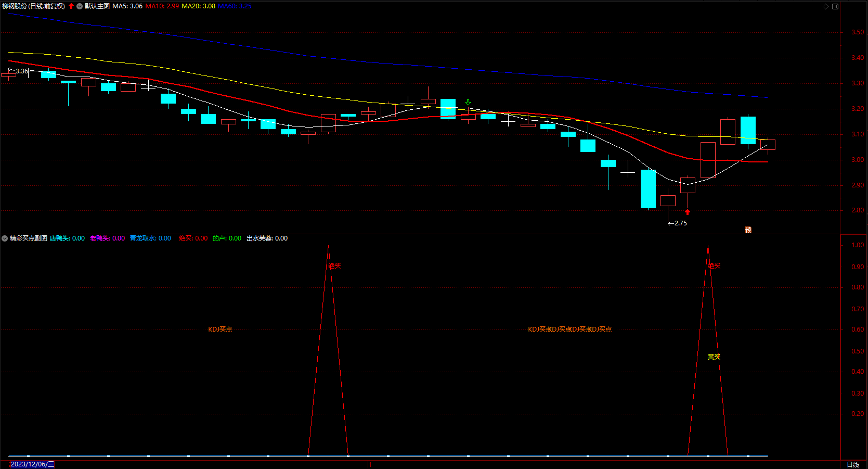Click the orange 预 forecast marker
This screenshot has height=469, width=868.
click(748, 230)
